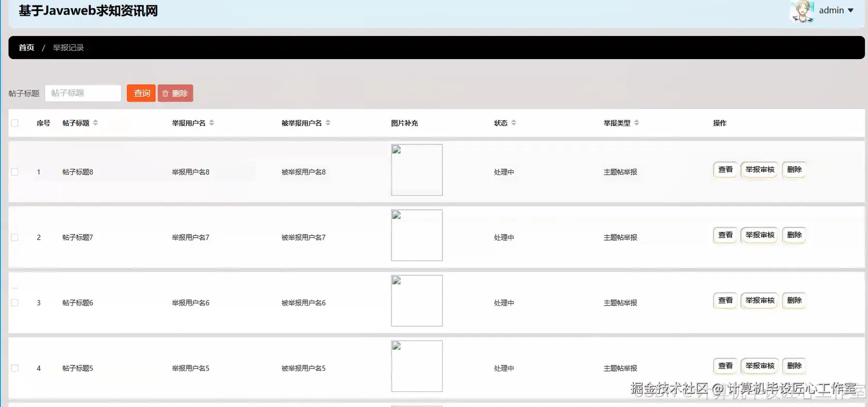Viewport: 868px width, 407px height.
Task: Expand the admin dropdown arrow
Action: 850,10
